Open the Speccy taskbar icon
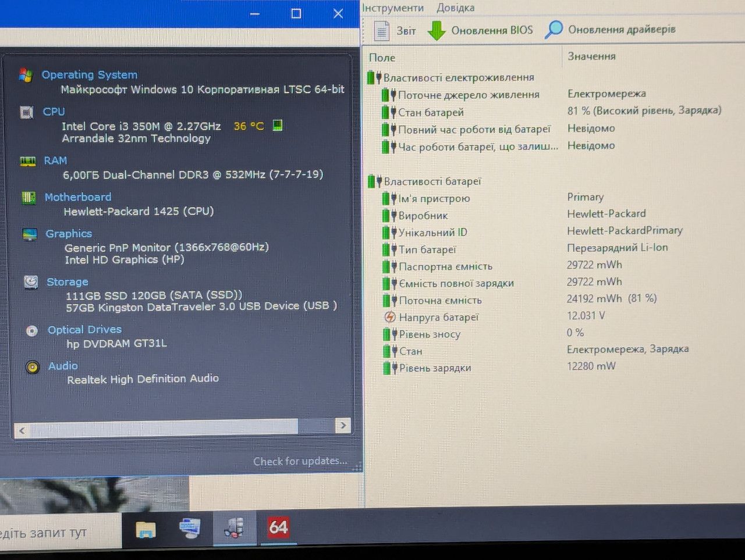 tap(234, 527)
